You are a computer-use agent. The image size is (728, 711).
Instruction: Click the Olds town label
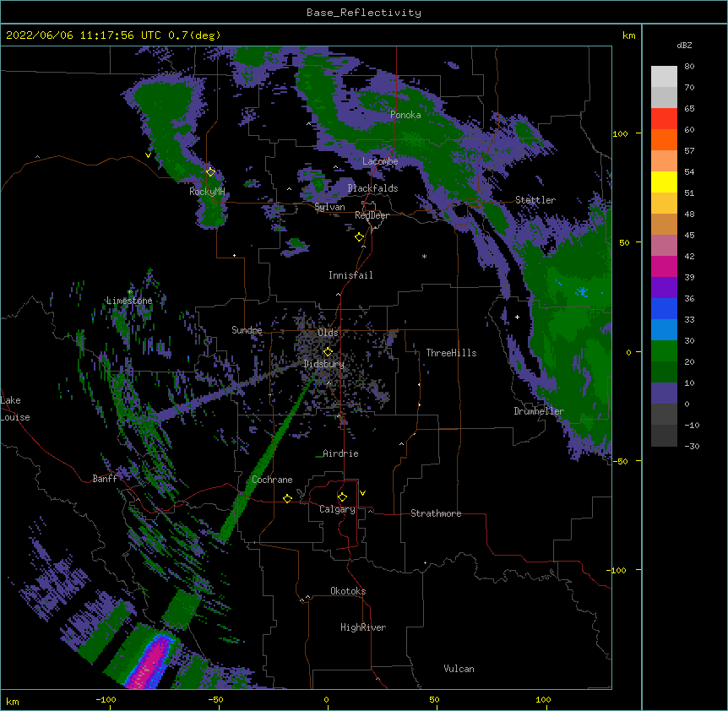pyautogui.click(x=328, y=333)
